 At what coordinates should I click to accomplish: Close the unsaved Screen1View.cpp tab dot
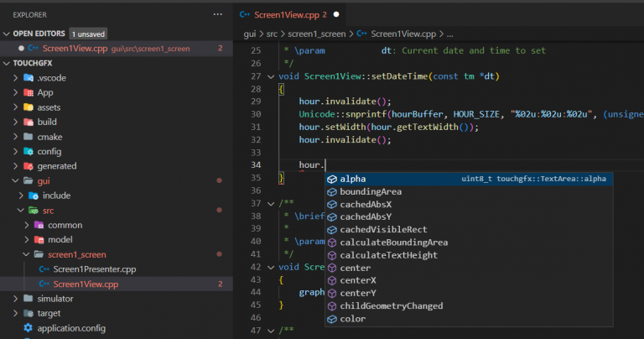pos(336,14)
